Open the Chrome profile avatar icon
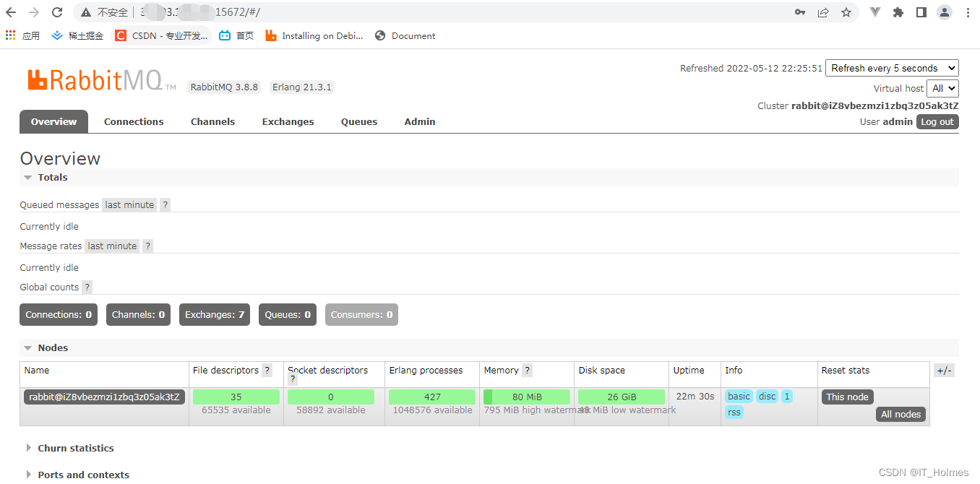Screen dimensions: 980x484 pos(945,12)
